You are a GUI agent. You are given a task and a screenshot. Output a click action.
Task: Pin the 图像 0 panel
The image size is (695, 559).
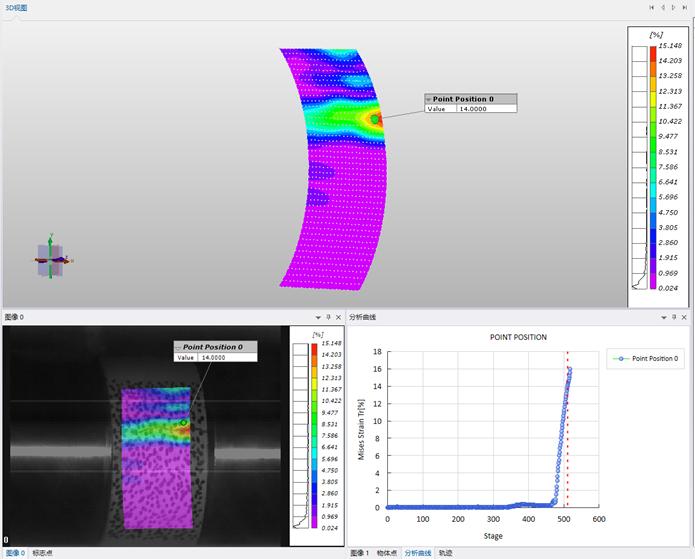pyautogui.click(x=327, y=317)
